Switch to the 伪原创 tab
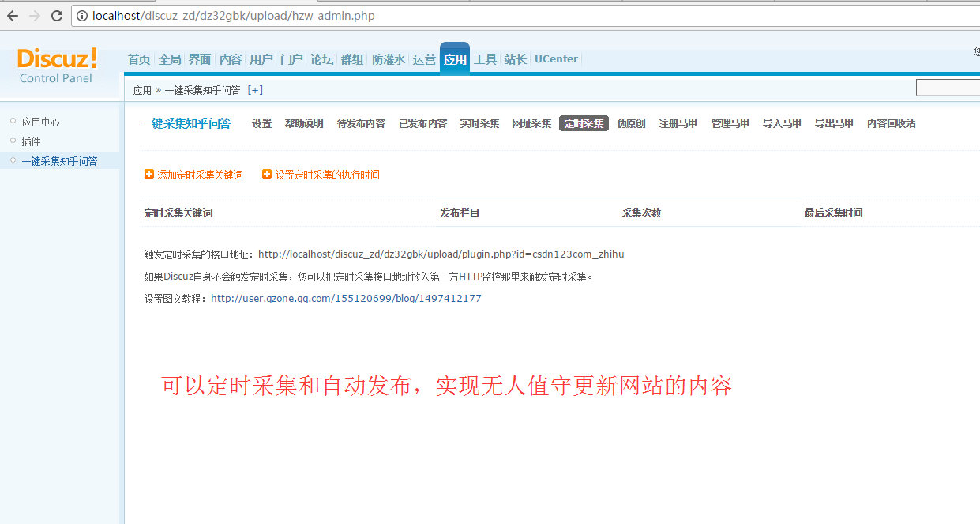980x524 pixels. [x=631, y=123]
